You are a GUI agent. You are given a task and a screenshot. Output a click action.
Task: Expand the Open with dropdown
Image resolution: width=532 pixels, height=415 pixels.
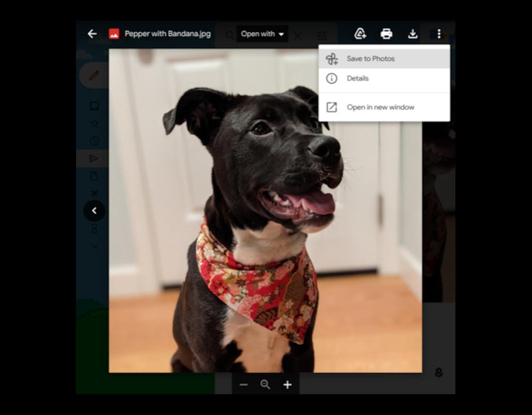262,34
